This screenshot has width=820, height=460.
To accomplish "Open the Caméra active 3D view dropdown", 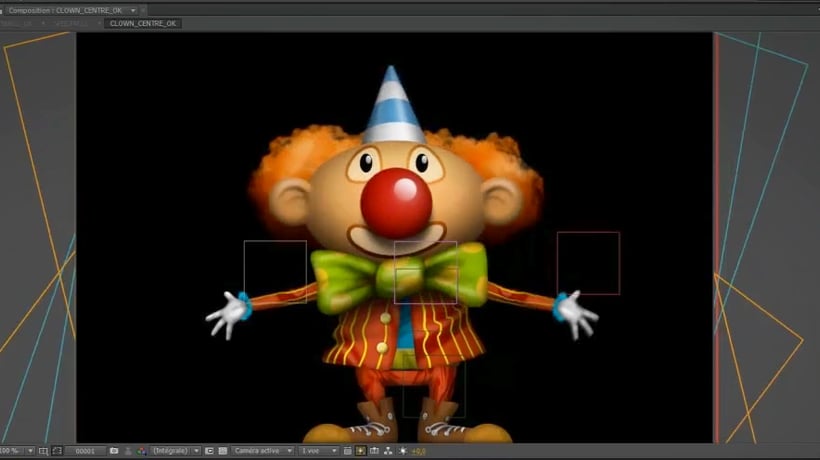I will pyautogui.click(x=262, y=450).
